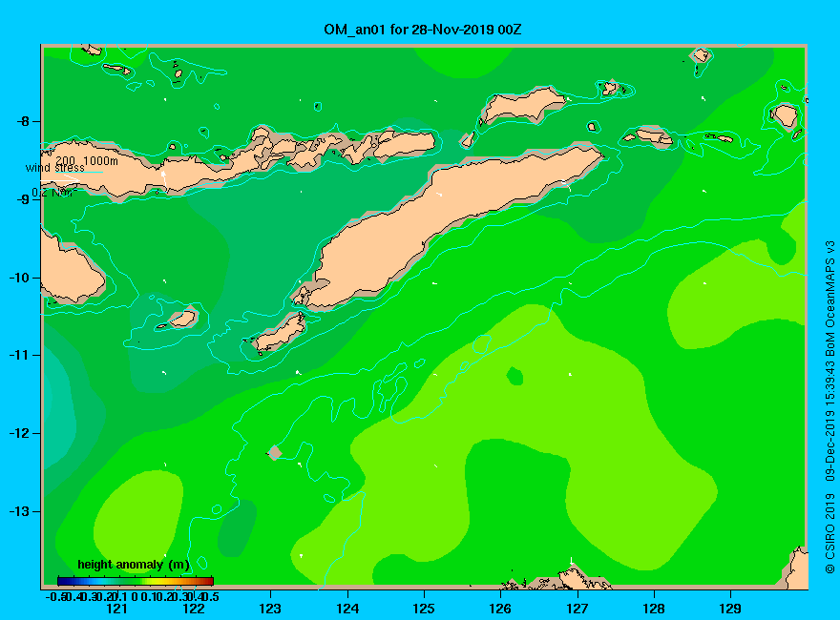Click longitude label 121 on the horizontal axis
Image resolution: width=840 pixels, height=620 pixels.
tap(116, 609)
